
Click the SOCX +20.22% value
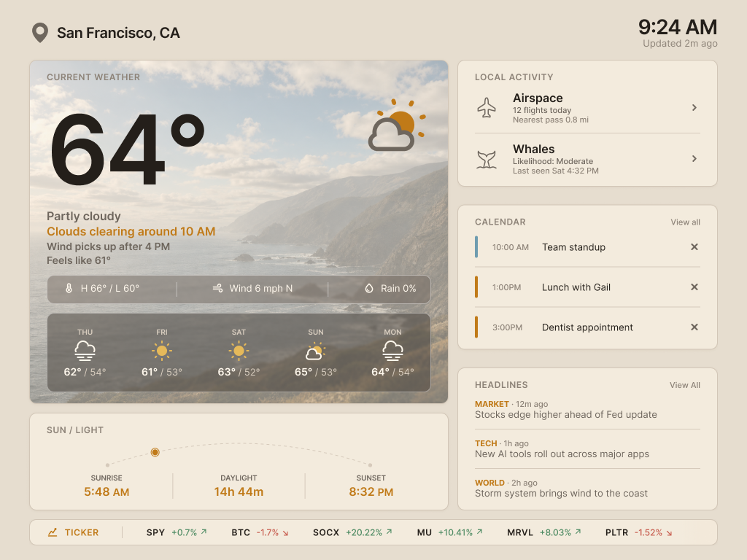pos(364,532)
